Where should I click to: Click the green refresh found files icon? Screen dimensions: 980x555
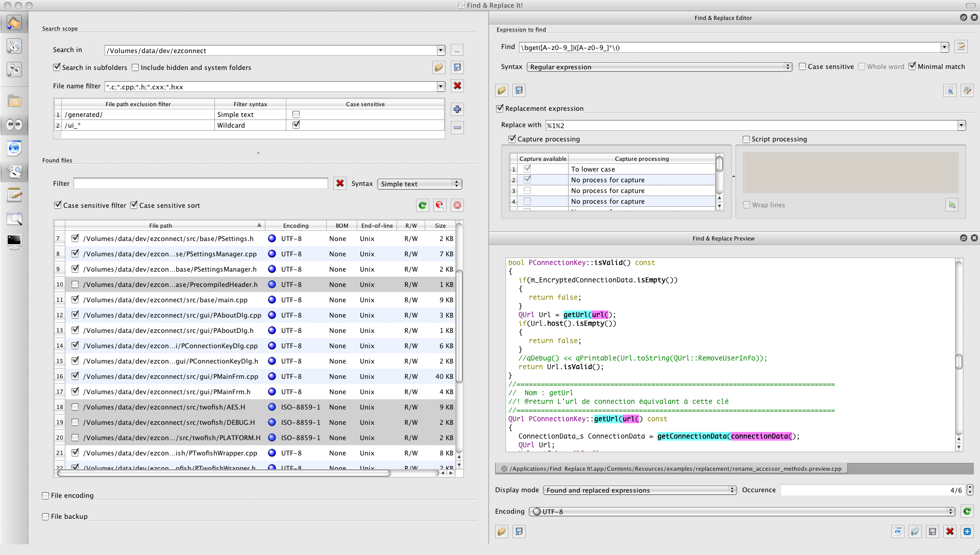[422, 205]
